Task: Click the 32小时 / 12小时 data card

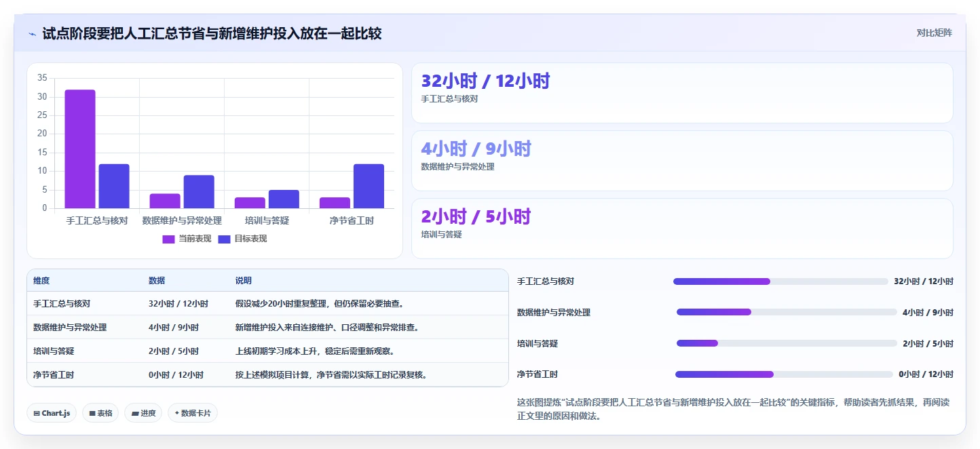Action: click(x=682, y=93)
